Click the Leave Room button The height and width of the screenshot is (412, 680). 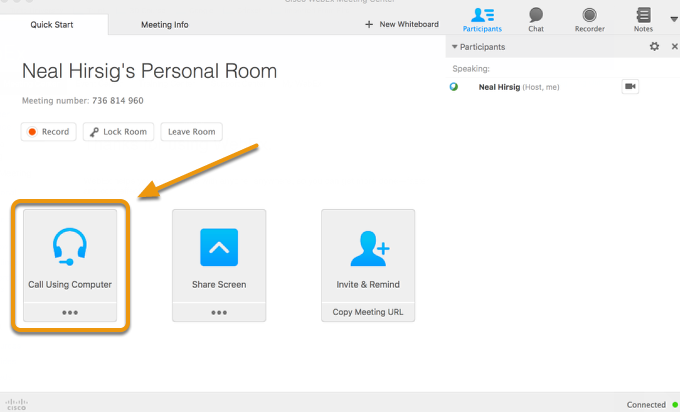192,132
